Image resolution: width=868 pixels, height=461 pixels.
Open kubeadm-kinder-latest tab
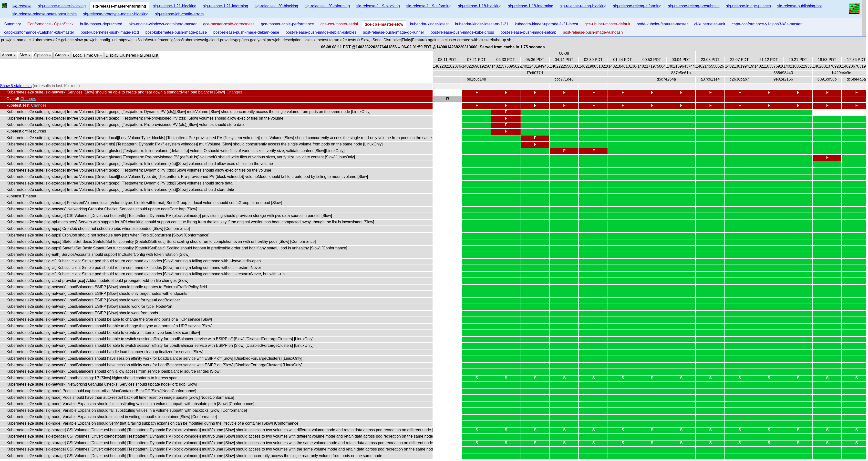tap(429, 24)
